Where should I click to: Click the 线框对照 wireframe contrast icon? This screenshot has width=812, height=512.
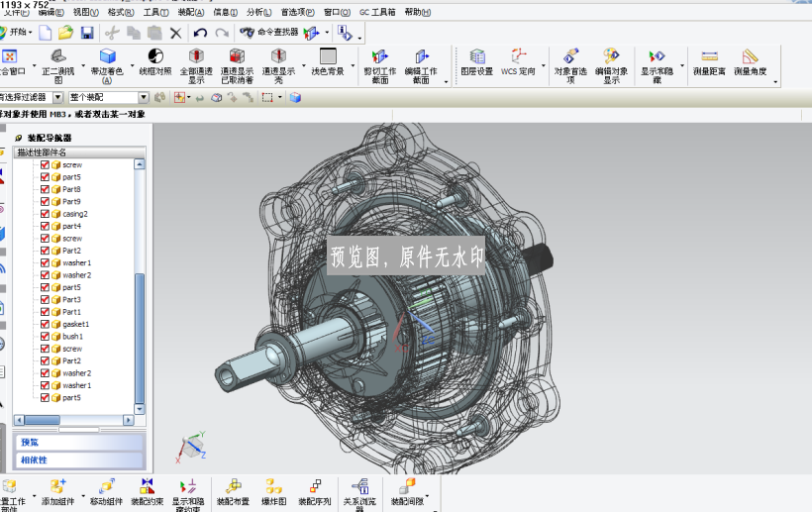point(155,62)
